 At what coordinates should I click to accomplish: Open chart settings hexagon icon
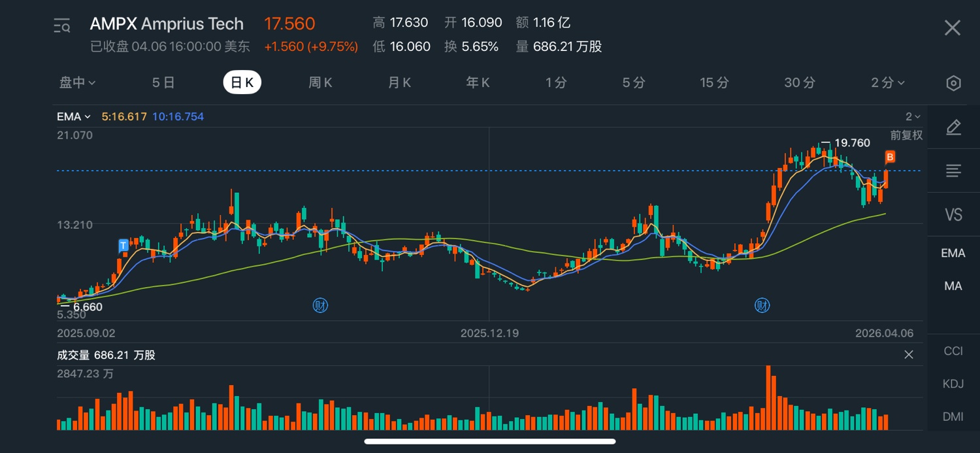tap(953, 83)
